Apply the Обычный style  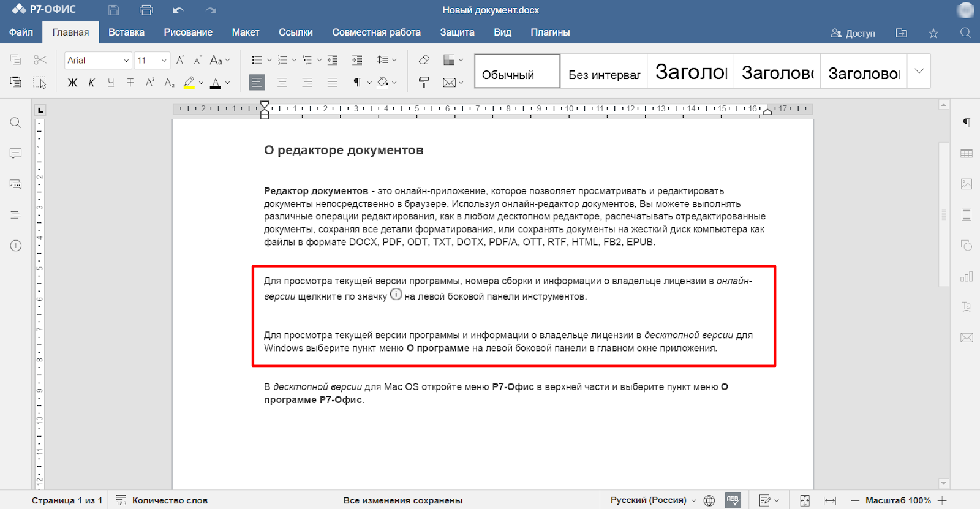pyautogui.click(x=518, y=71)
